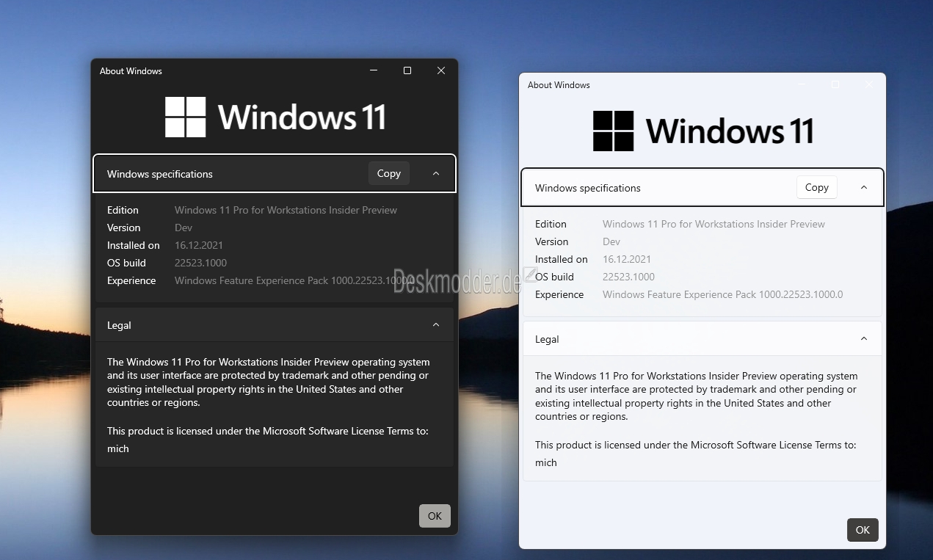Close the light About Windows window
This screenshot has height=560, width=933.
(x=869, y=84)
